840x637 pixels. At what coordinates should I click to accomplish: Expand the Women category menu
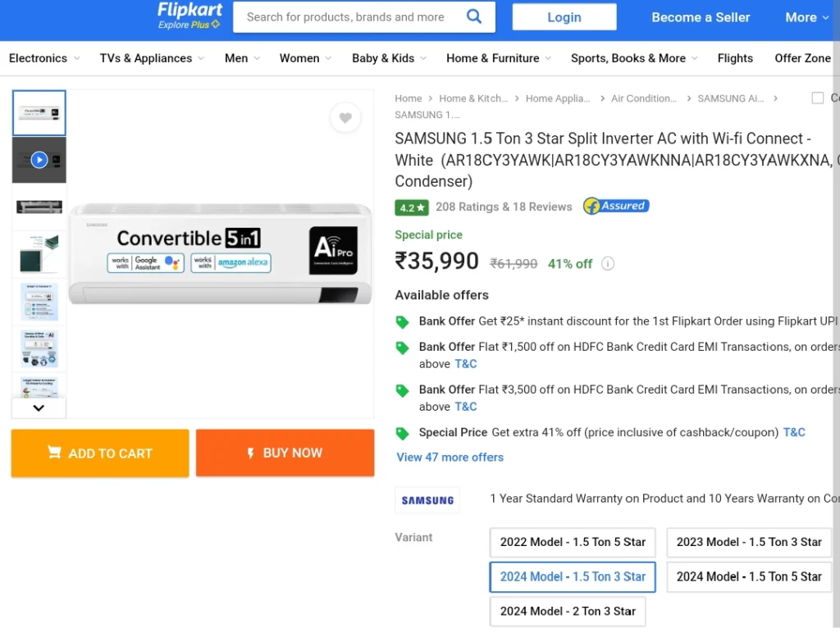[305, 58]
